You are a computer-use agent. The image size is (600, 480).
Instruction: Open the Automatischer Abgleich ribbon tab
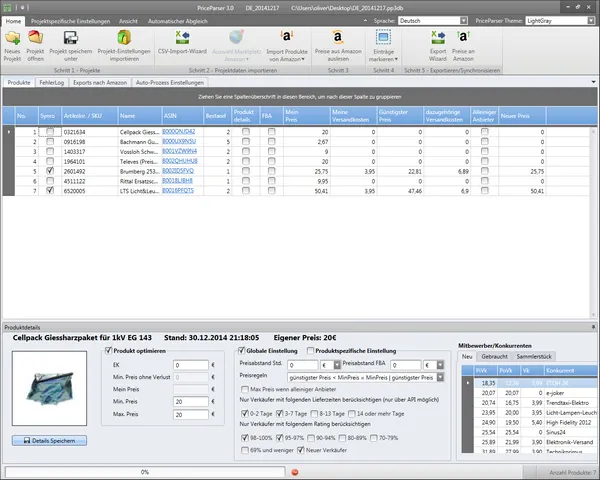pos(178,21)
